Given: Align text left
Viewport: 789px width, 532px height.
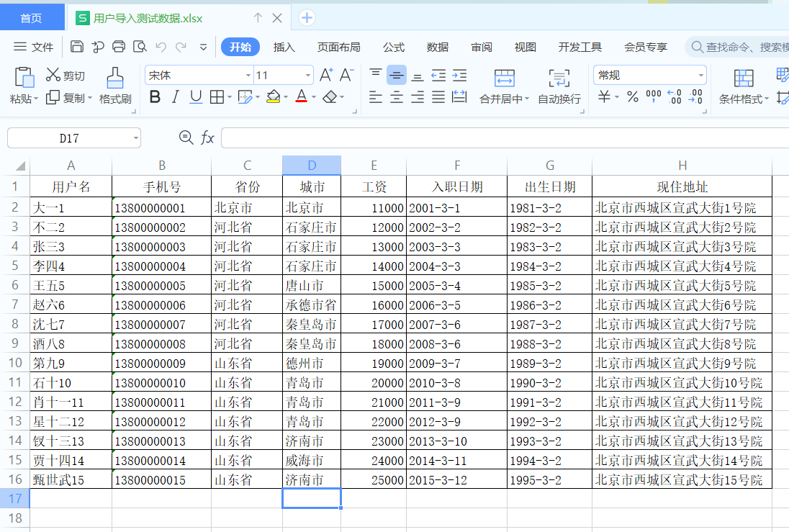Looking at the screenshot, I should (375, 96).
